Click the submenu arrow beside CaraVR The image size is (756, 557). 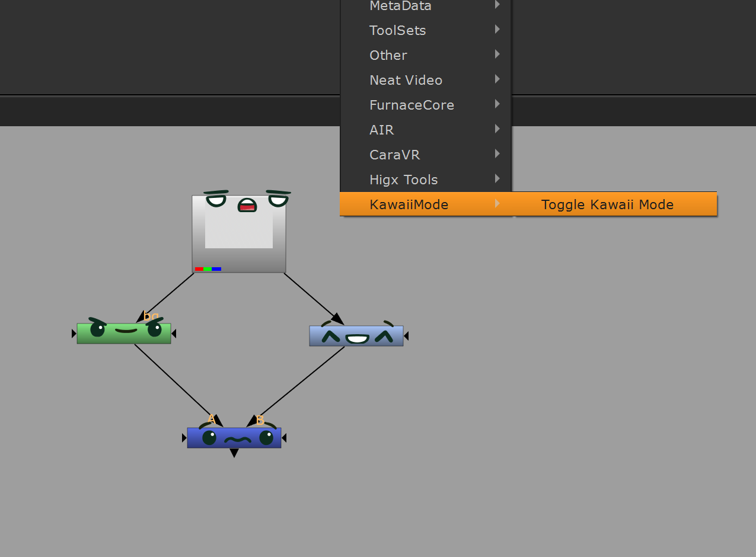(497, 154)
